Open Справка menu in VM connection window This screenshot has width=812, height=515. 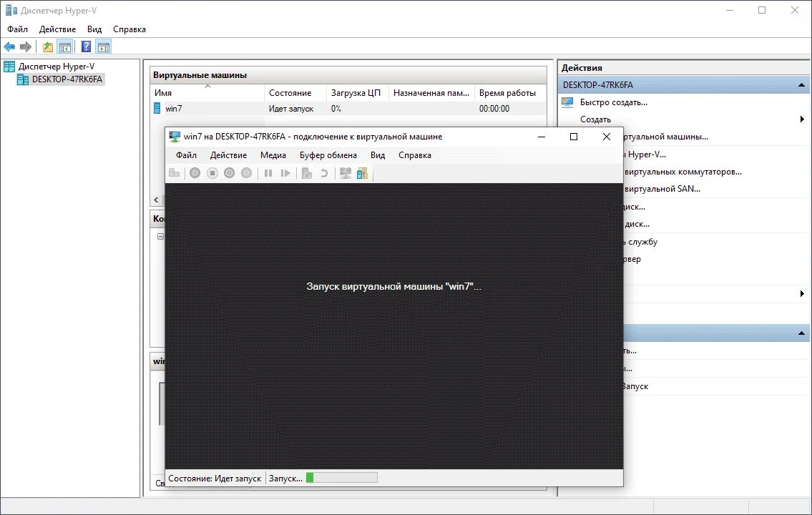(x=414, y=154)
